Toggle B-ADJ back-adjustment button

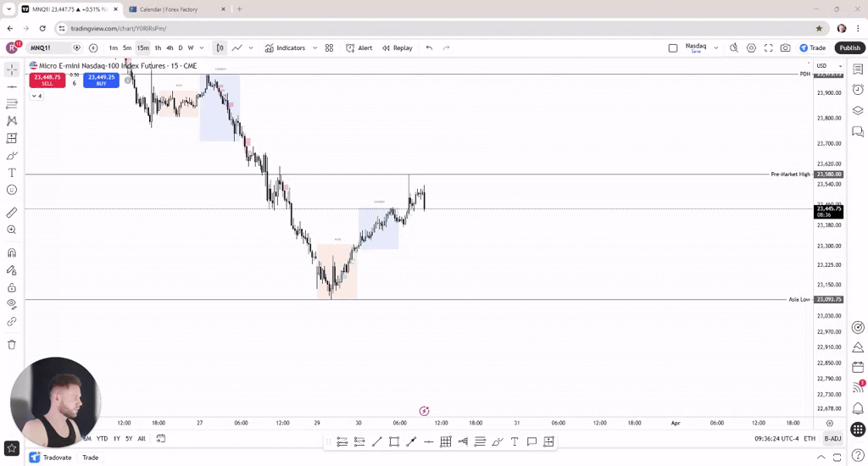click(832, 438)
